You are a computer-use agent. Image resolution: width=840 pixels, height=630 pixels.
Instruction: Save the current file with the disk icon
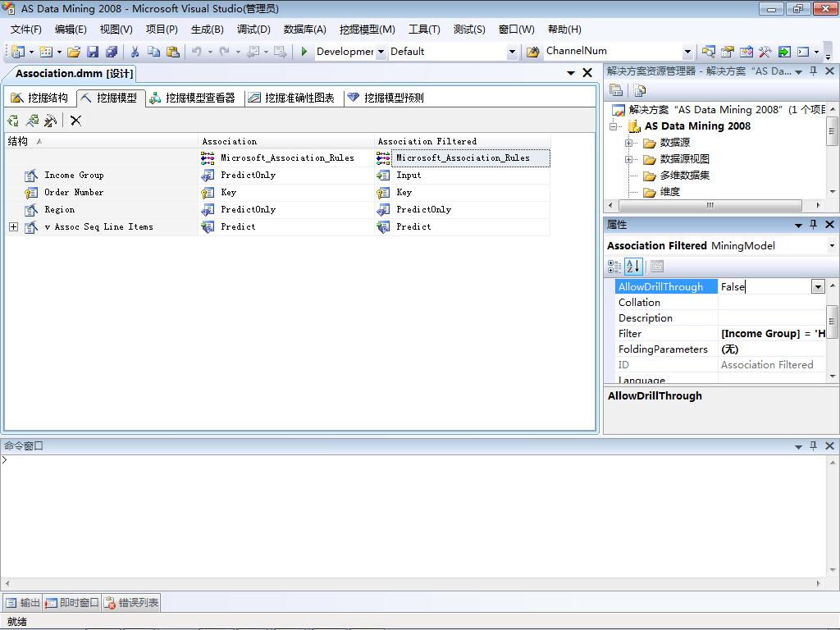(x=93, y=52)
